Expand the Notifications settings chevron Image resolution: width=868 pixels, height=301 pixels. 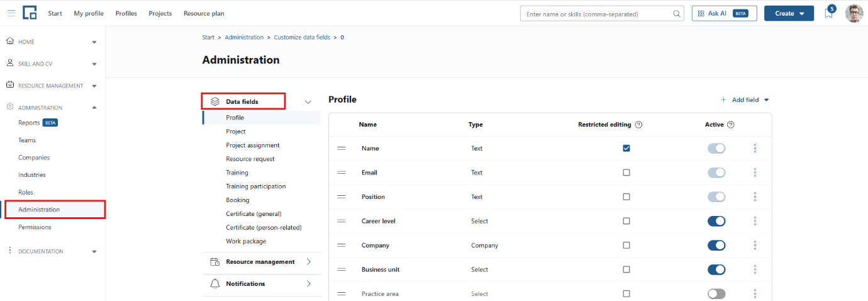point(309,283)
